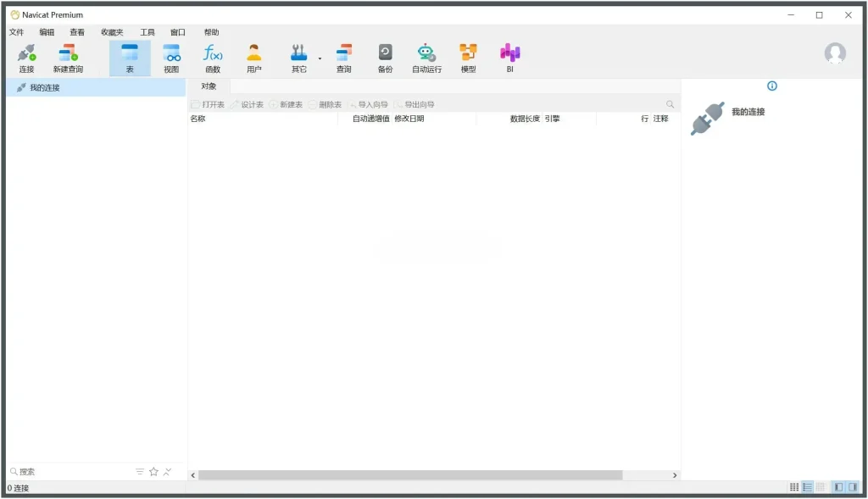
Task: Click the scrollbar right arrow
Action: (x=674, y=475)
